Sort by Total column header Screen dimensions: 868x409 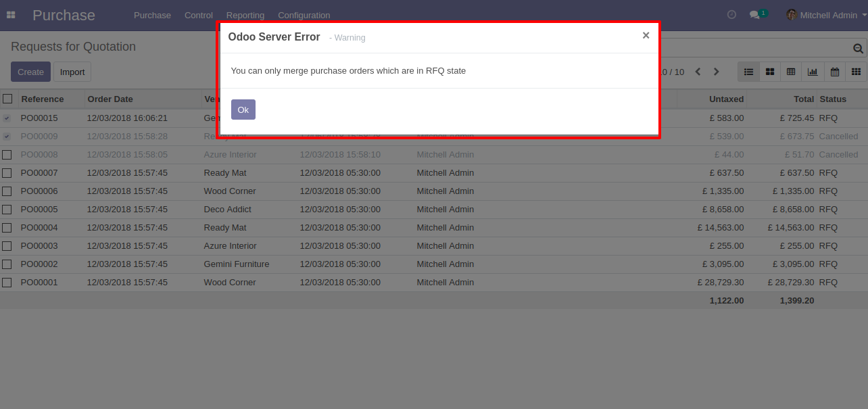(x=804, y=99)
